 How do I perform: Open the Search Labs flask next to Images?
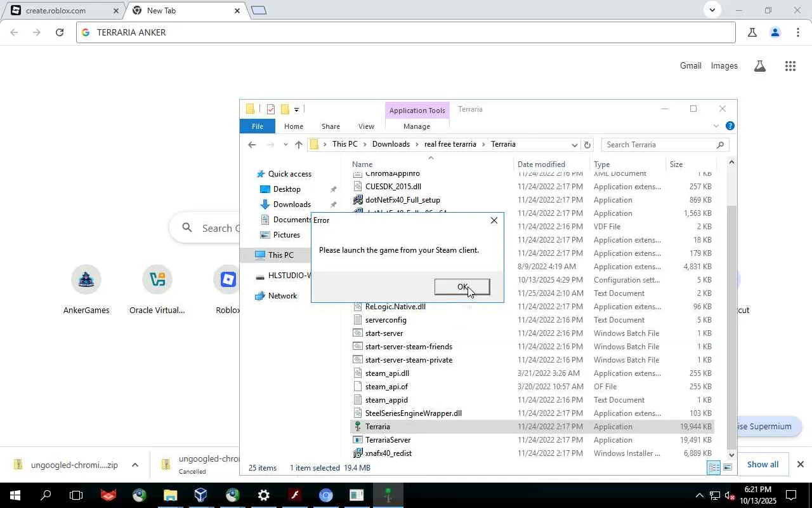click(x=759, y=66)
